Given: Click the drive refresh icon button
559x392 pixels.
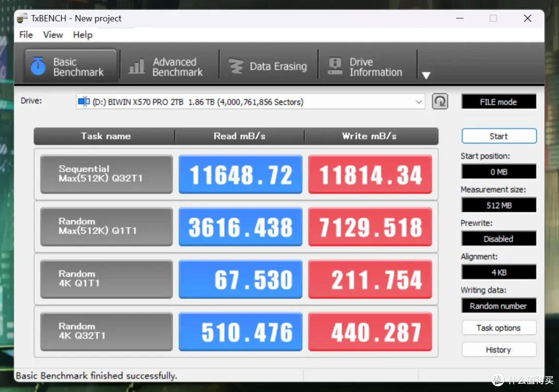Looking at the screenshot, I should [x=440, y=101].
